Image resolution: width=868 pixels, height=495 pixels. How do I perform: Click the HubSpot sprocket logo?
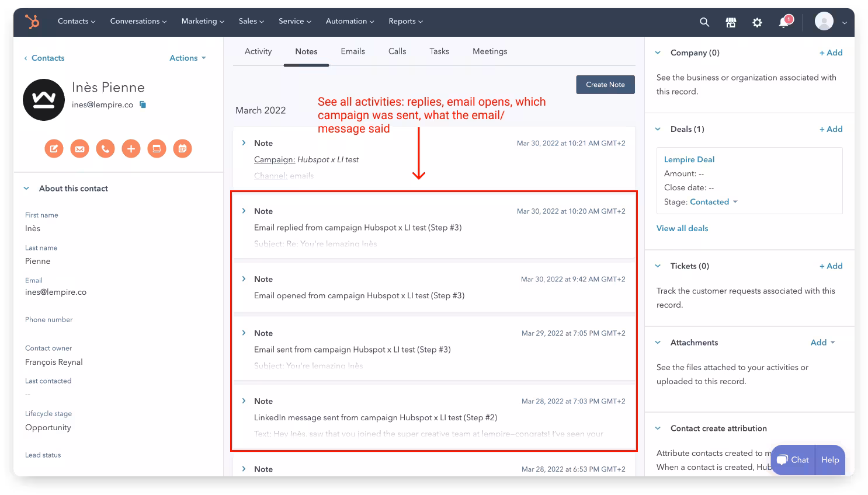point(32,22)
